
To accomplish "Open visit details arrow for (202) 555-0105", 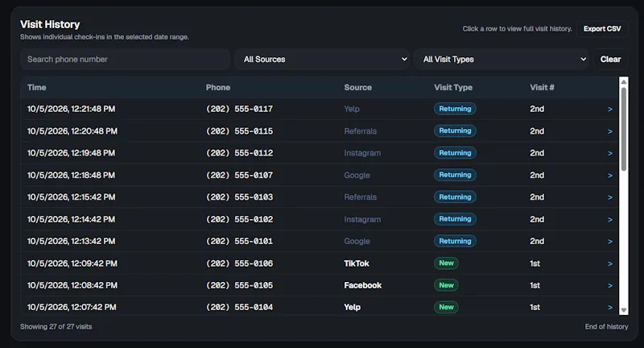I will (x=610, y=285).
